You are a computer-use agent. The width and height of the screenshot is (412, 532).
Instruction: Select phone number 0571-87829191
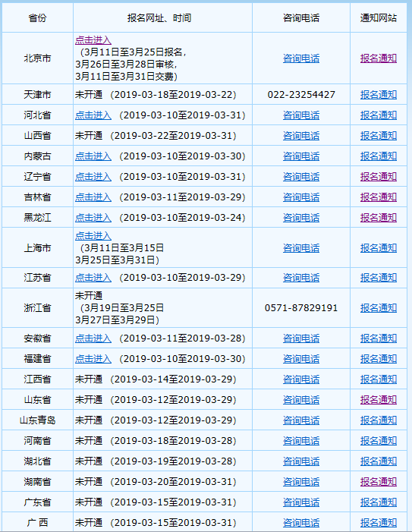click(x=301, y=307)
